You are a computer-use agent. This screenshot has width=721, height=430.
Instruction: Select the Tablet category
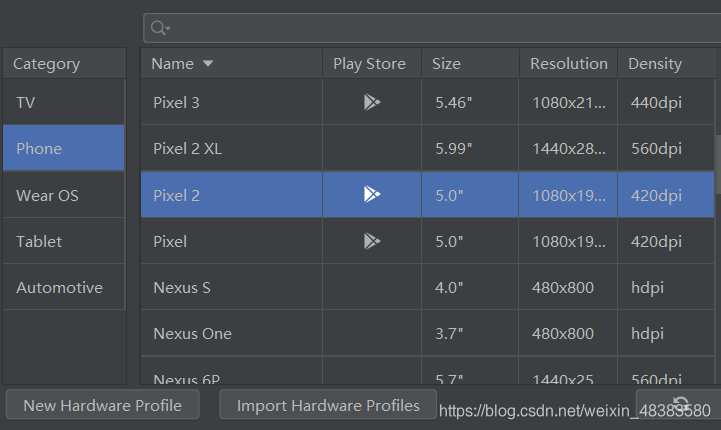63,241
